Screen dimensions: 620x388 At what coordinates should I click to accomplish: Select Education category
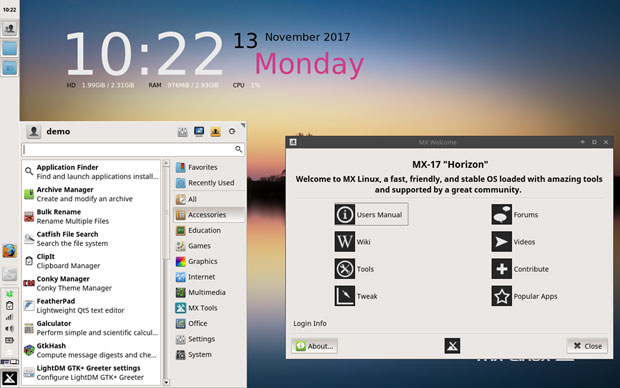(x=209, y=230)
